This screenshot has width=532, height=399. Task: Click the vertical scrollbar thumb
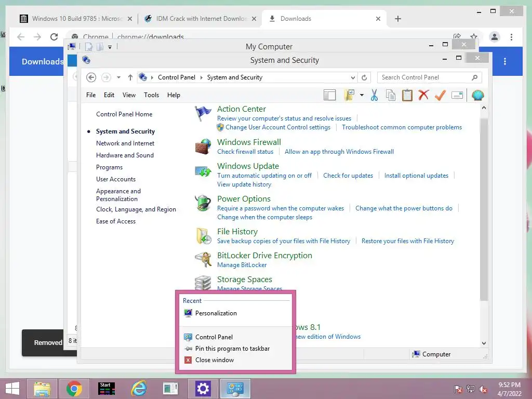tap(484, 209)
